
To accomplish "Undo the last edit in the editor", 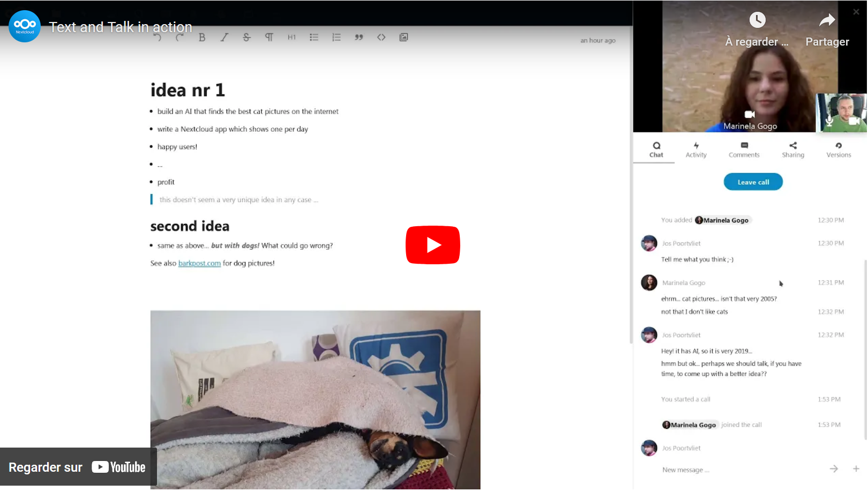I will pos(157,38).
